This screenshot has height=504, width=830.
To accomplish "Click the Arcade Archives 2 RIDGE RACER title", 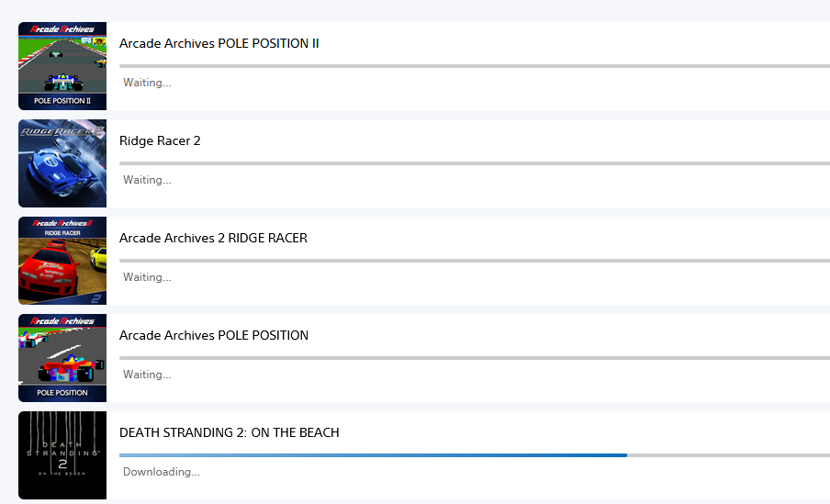I will click(213, 239).
